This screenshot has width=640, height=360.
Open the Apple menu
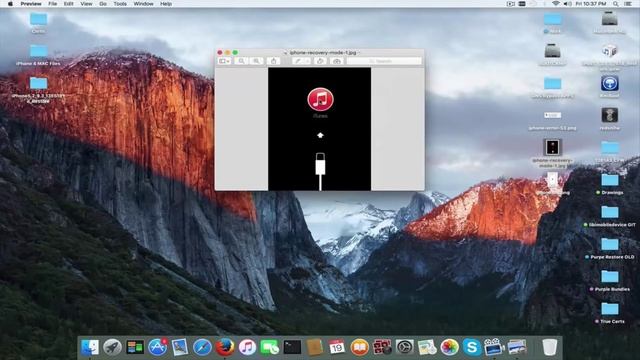pyautogui.click(x=10, y=4)
